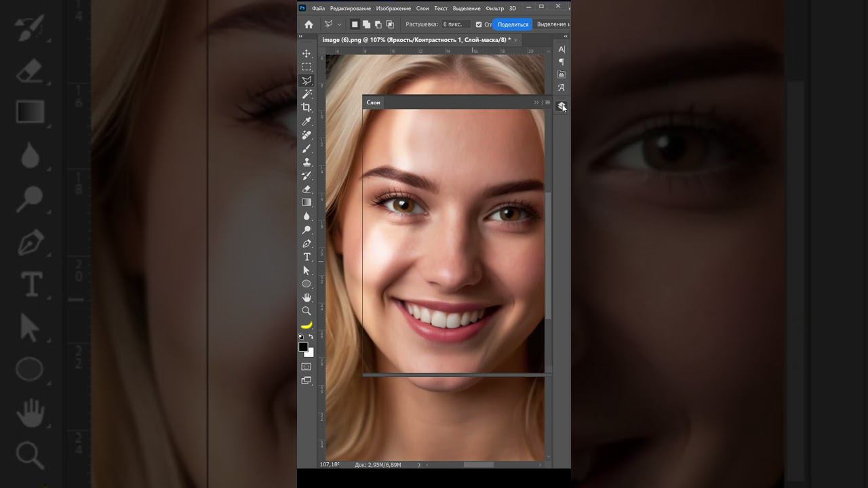Expand the status bar info arrow

tap(419, 465)
